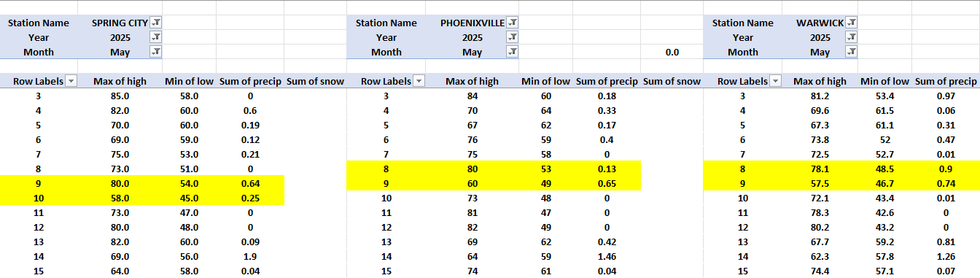The width and height of the screenshot is (980, 278).
Task: Select Min of low header in Warwick table
Action: tap(885, 81)
